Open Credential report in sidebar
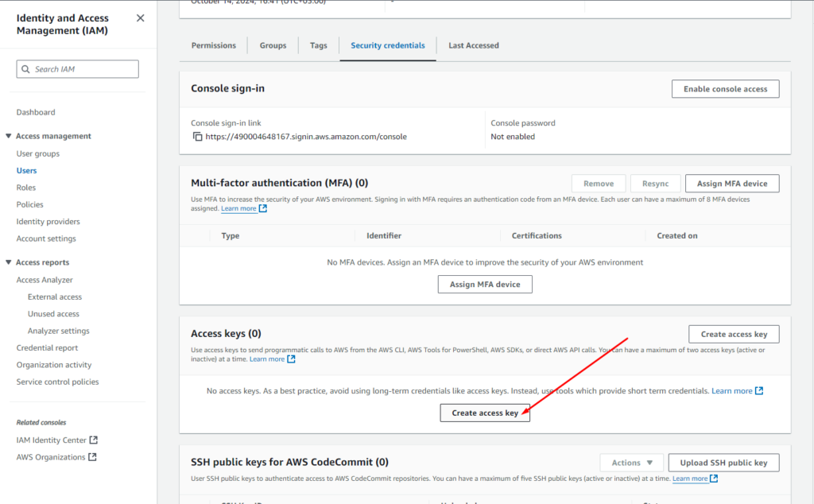The image size is (814, 504). 47,348
